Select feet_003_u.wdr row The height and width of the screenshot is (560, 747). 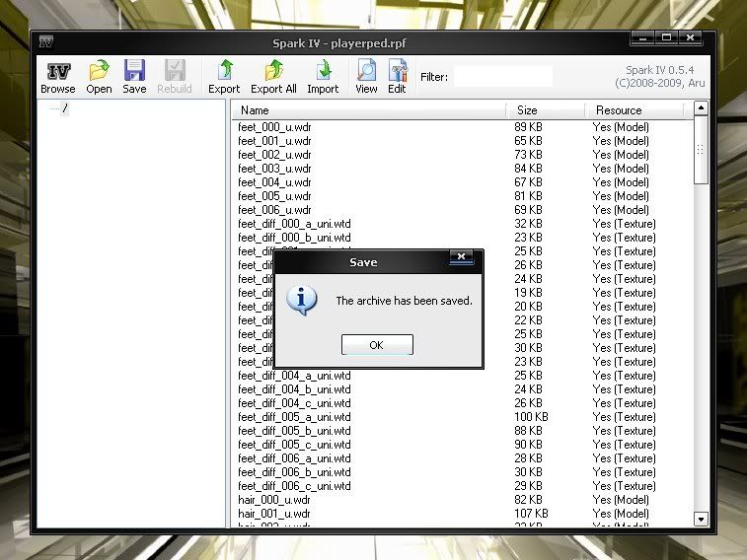click(x=274, y=169)
